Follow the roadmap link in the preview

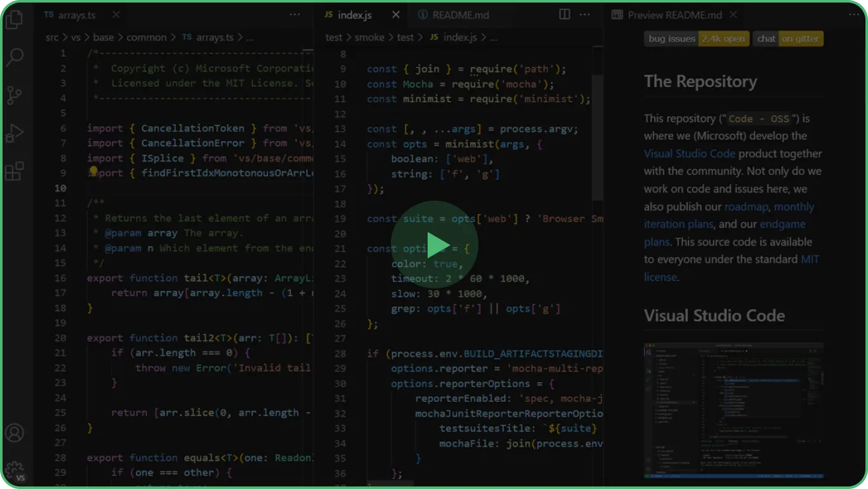pos(746,207)
